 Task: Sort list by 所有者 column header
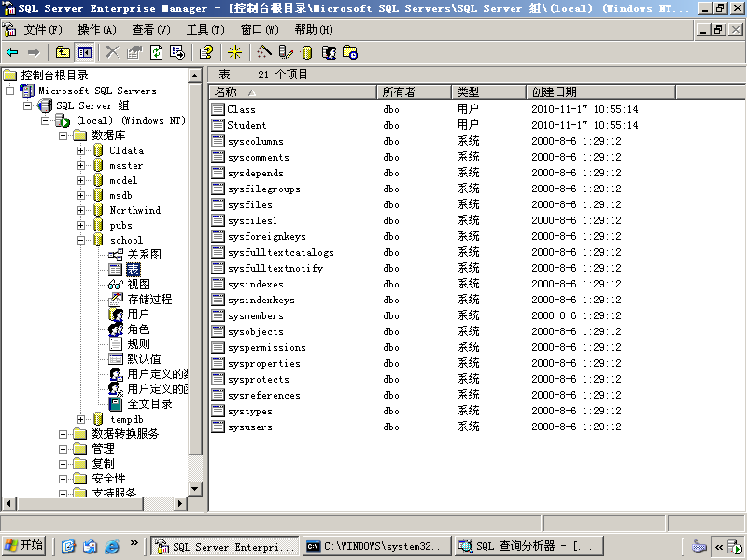pos(414,91)
